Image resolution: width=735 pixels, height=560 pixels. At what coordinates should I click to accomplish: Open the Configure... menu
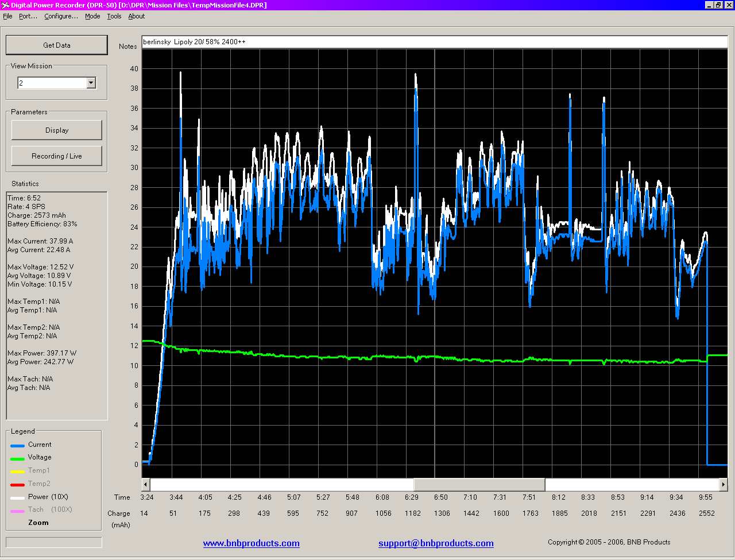point(61,16)
